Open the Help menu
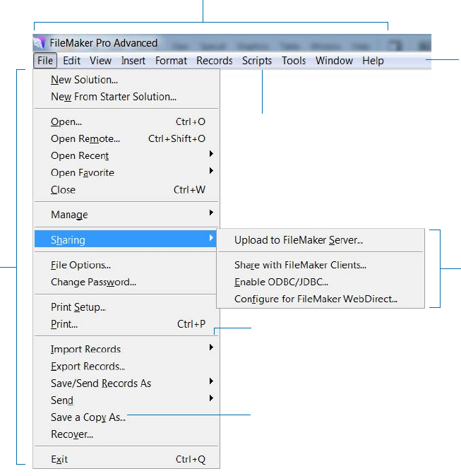The height and width of the screenshot is (476, 461). coord(373,61)
